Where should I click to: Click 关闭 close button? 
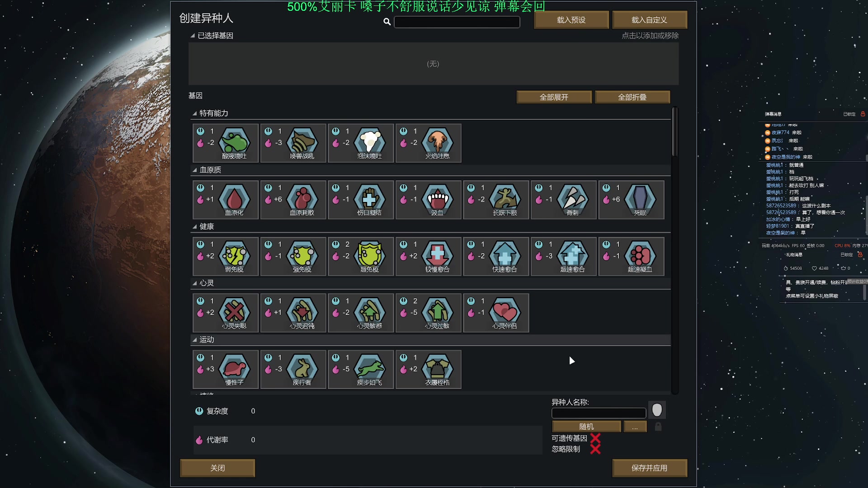pyautogui.click(x=217, y=468)
